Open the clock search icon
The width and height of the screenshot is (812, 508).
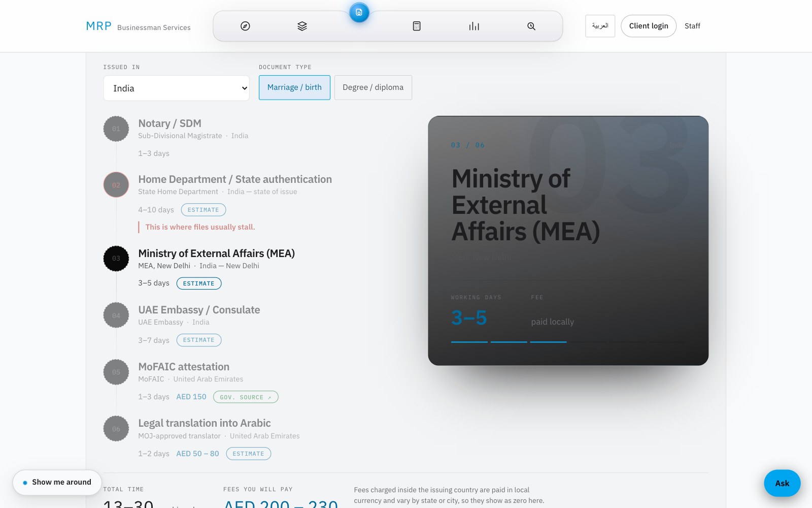point(531,26)
